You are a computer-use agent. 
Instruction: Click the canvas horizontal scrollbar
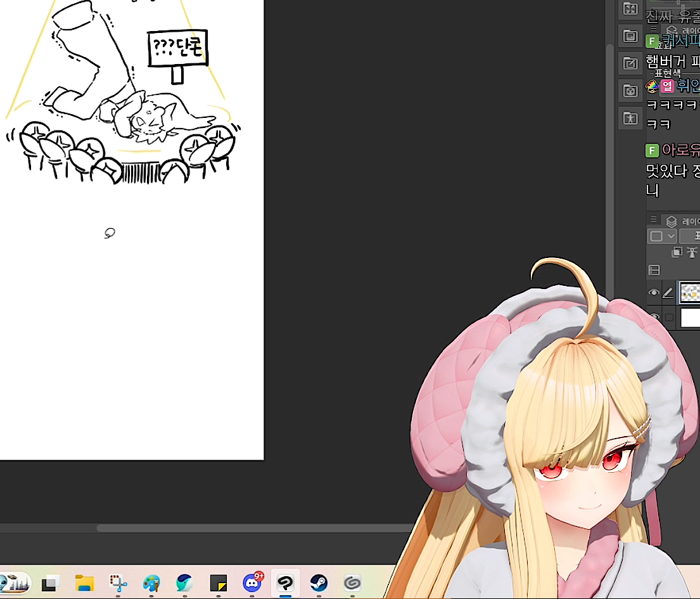[x=253, y=528]
